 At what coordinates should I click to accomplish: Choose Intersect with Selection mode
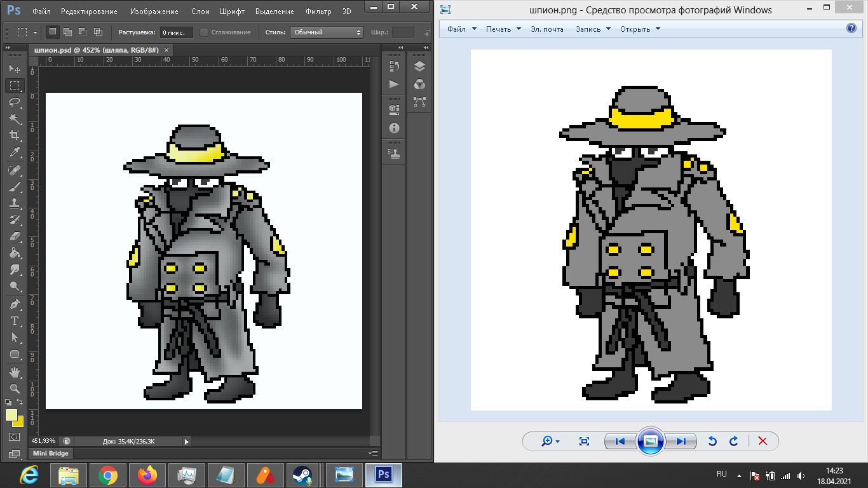pyautogui.click(x=98, y=32)
